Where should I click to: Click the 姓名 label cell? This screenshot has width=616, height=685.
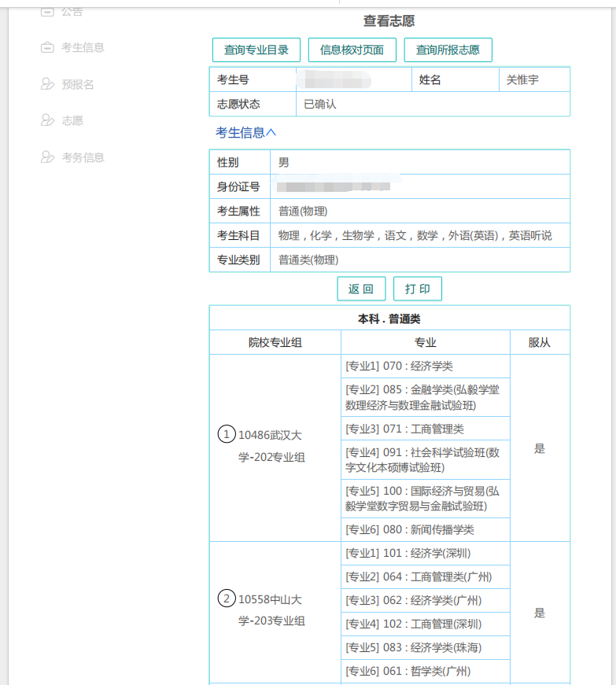point(456,79)
